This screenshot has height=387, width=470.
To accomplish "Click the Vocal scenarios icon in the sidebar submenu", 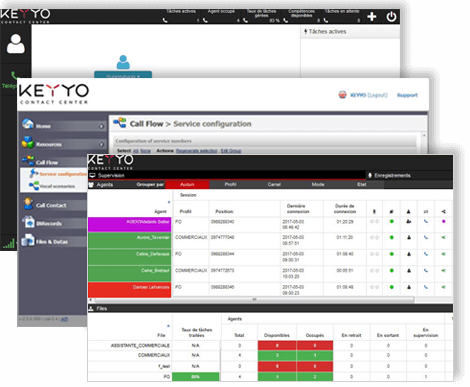I will [33, 185].
